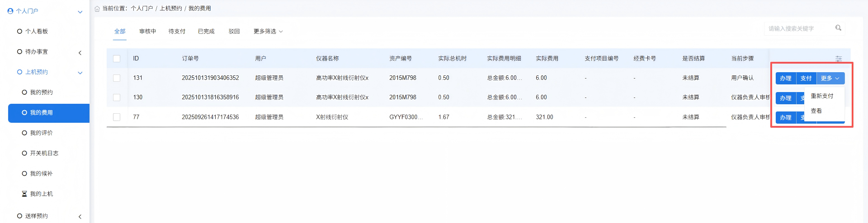Viewport: 868px width, 223px height.
Task: Check the checkbox for row ID 131
Action: point(117,78)
